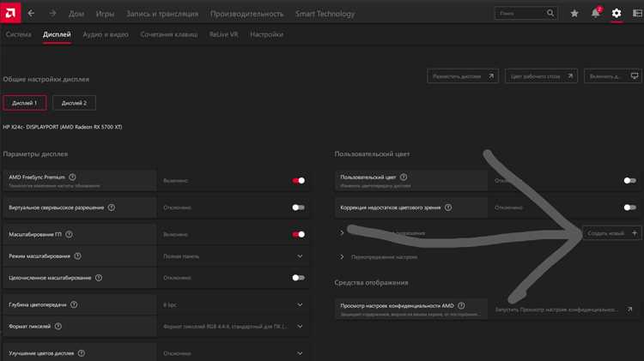The image size is (644, 361).
Task: Switch to Система sub-tab
Action: (19, 35)
